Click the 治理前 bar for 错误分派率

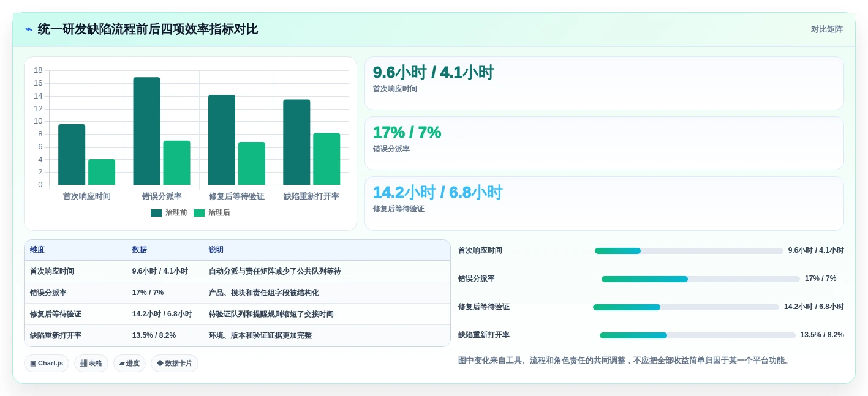click(146, 131)
